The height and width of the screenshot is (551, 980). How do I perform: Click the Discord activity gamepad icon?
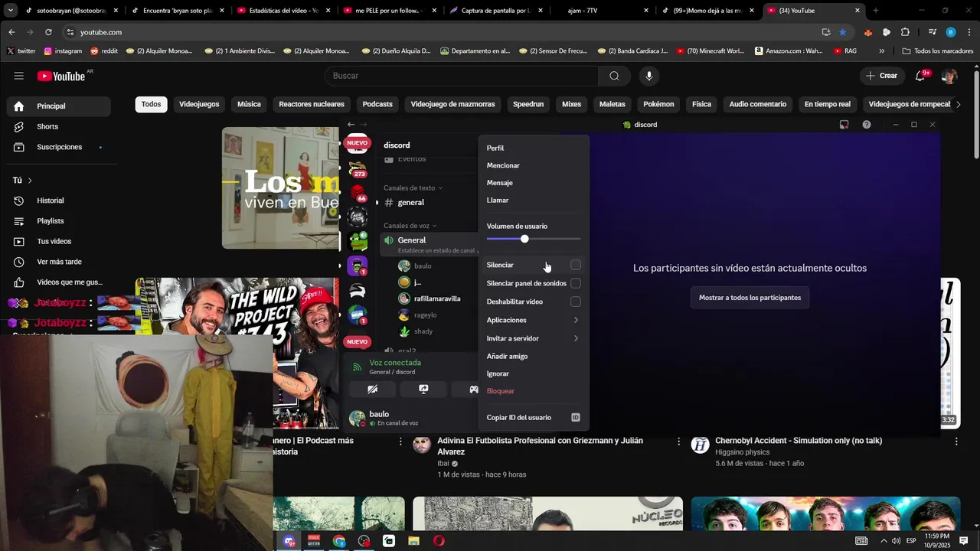tap(473, 390)
